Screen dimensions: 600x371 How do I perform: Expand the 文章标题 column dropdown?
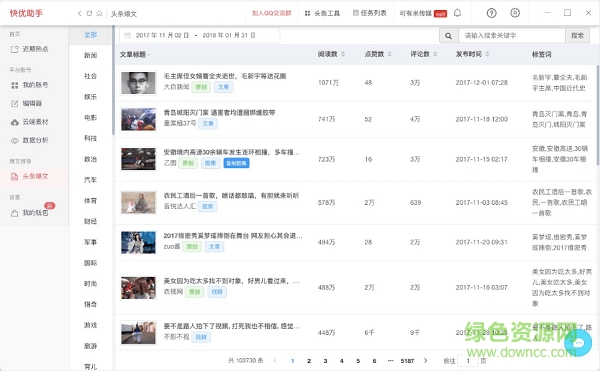pyautogui.click(x=148, y=55)
